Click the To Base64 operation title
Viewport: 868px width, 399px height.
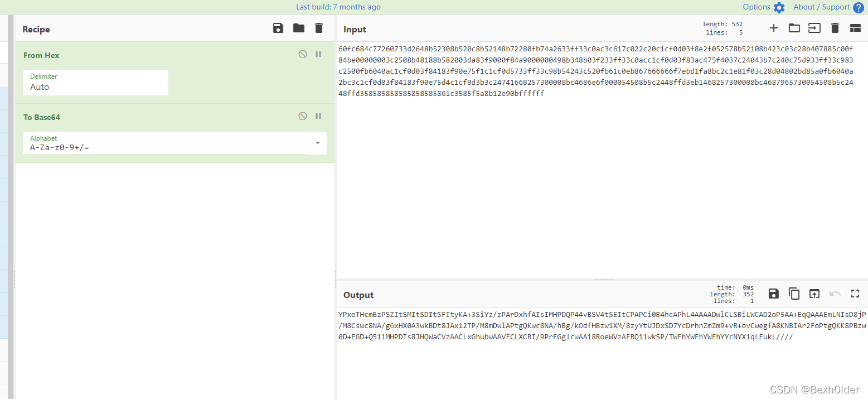42,117
